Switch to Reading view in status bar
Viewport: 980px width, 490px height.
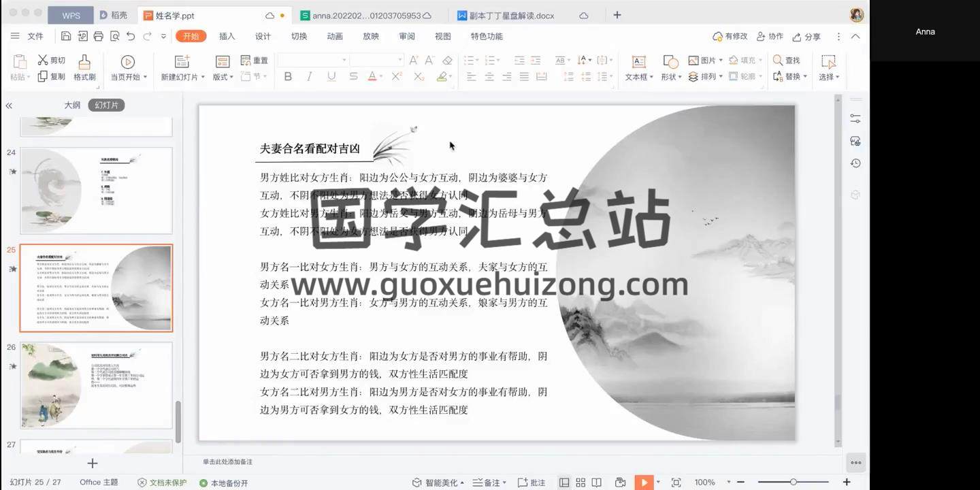(597, 483)
